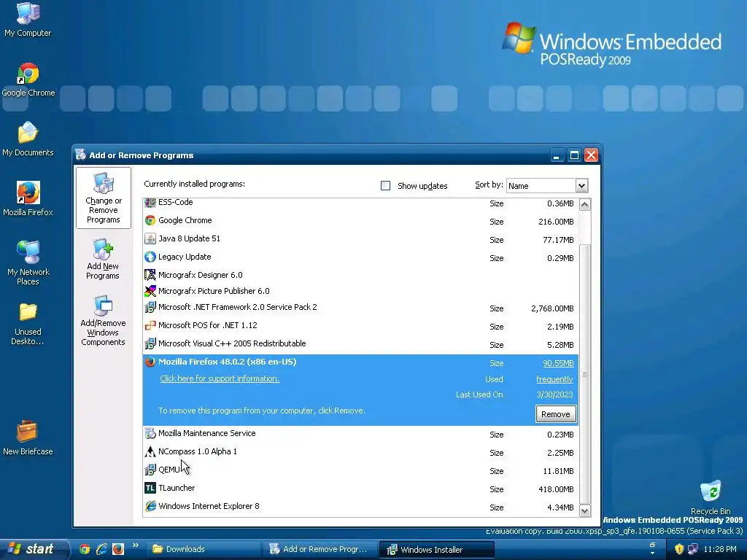Click Java 8 Update 51 icon

click(x=150, y=238)
